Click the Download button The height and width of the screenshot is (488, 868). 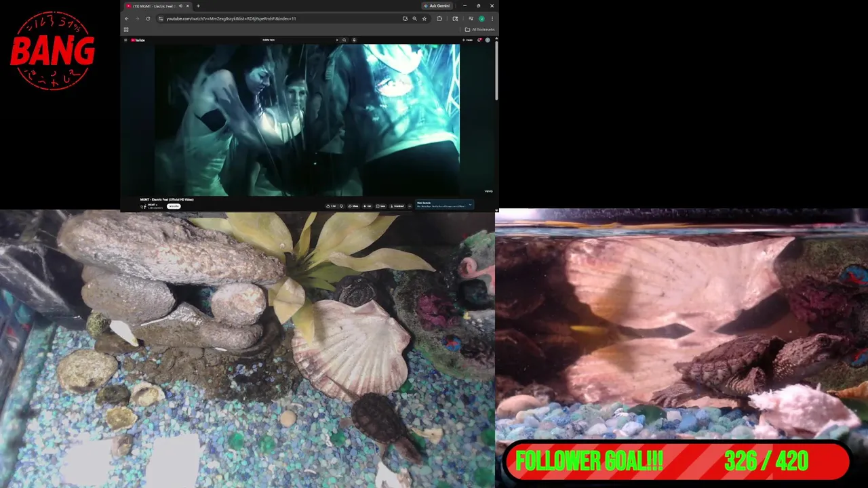click(397, 206)
